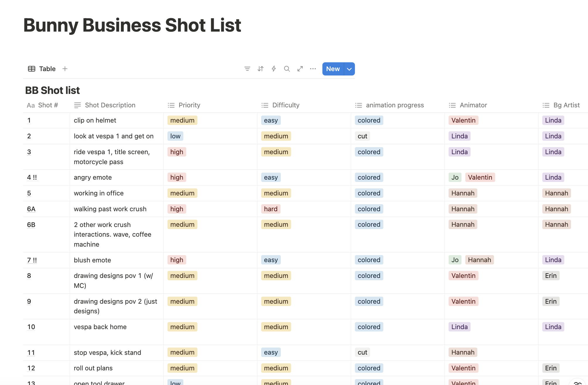
Task: Open the filter icon in the toolbar
Action: [x=247, y=69]
